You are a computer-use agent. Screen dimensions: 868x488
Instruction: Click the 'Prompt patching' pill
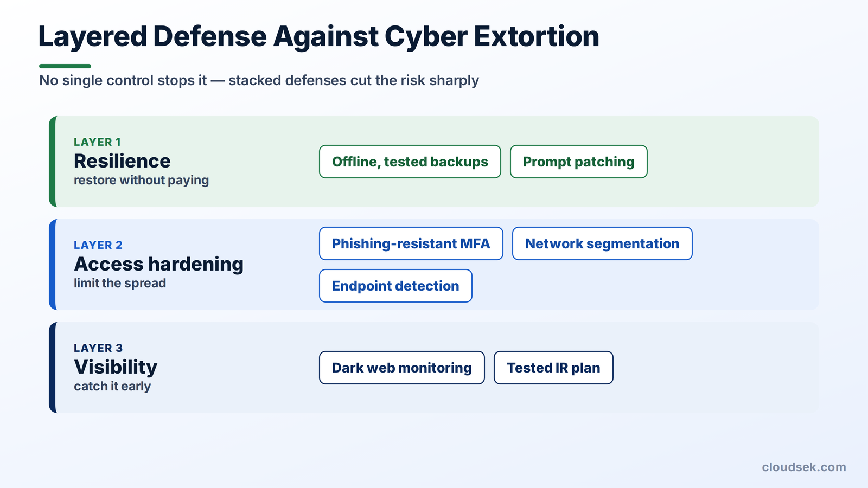pyautogui.click(x=579, y=162)
